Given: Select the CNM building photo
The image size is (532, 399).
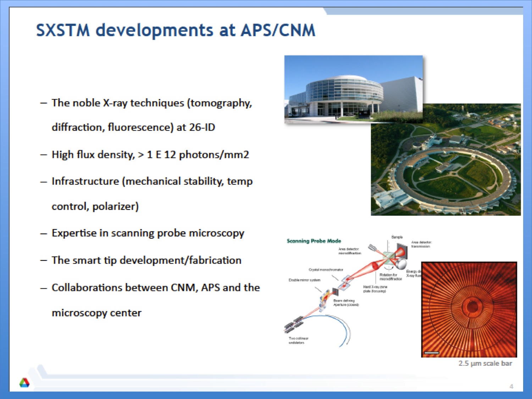Looking at the screenshot, I should [x=354, y=89].
